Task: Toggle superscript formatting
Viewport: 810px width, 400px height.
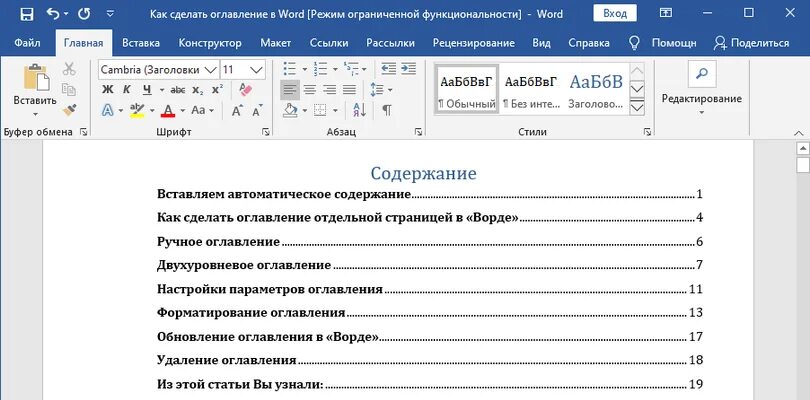Action: 217,89
